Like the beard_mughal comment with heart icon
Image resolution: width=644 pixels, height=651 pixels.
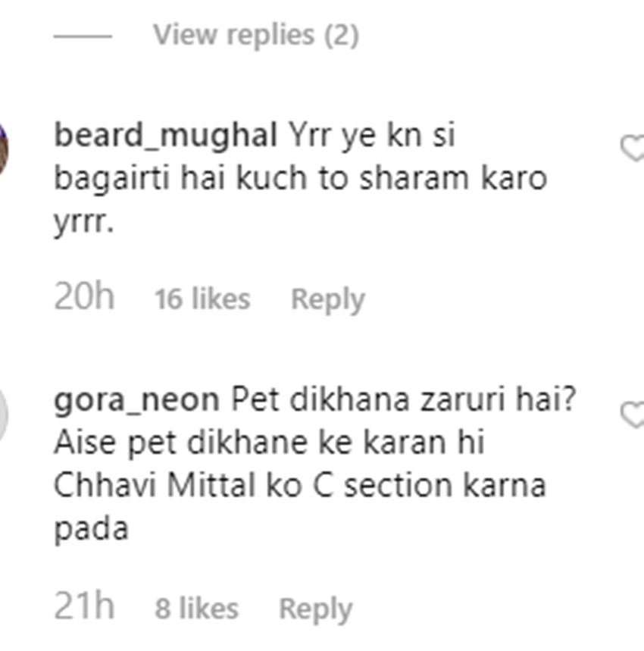[x=632, y=149]
